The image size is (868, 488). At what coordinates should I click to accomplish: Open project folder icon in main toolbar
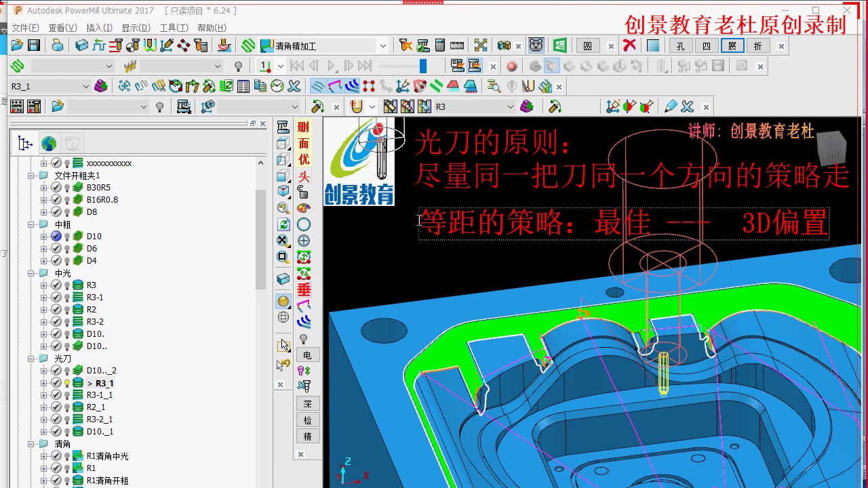(17, 45)
